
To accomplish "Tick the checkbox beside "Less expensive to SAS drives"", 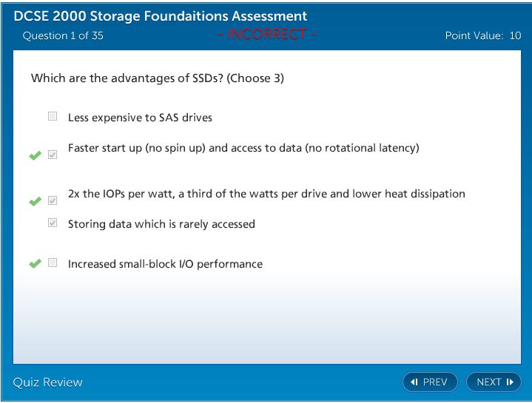I will [x=53, y=116].
